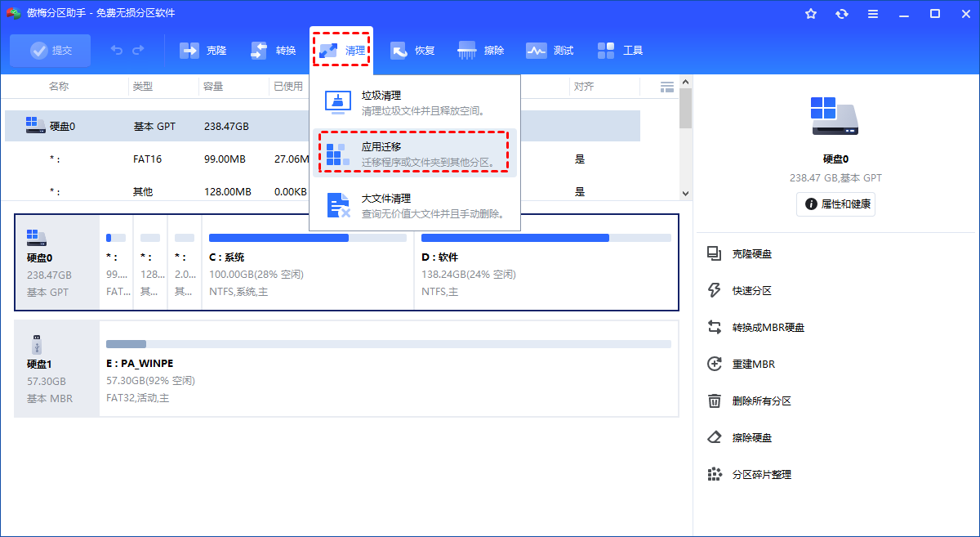Viewport: 980px width, 537px height.
Task: Open the list view options icon above 对齐 column
Action: point(666,86)
